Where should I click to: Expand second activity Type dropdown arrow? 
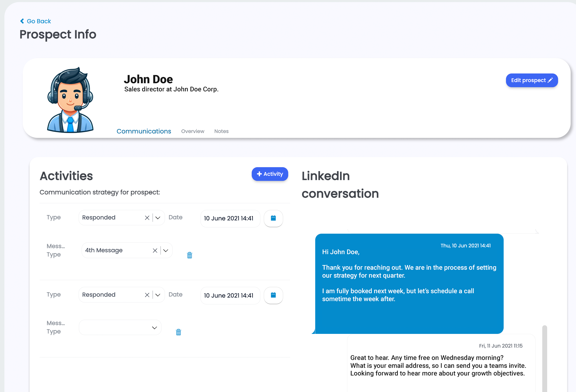tap(158, 295)
